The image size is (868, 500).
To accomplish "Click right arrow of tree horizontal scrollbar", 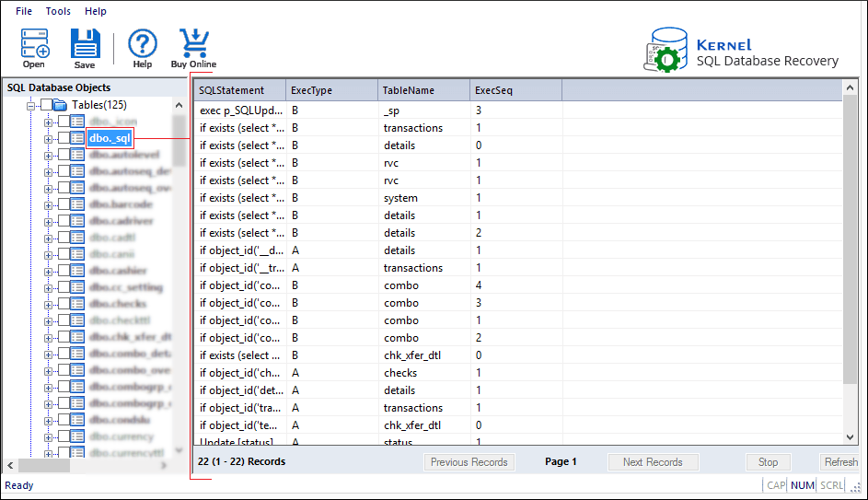I will coord(164,465).
